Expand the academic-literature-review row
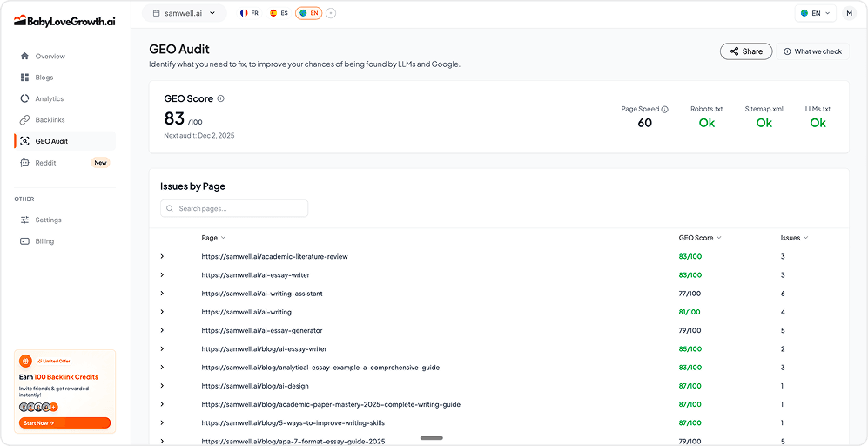 [162, 256]
